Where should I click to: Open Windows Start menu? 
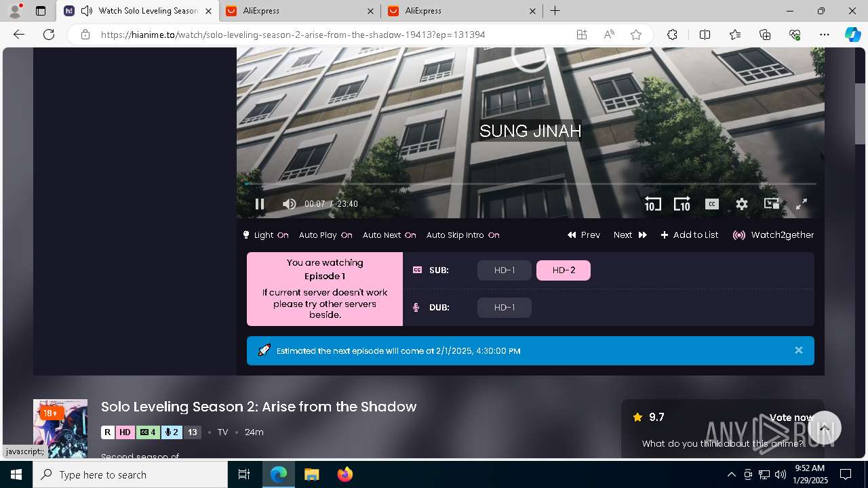(x=16, y=474)
